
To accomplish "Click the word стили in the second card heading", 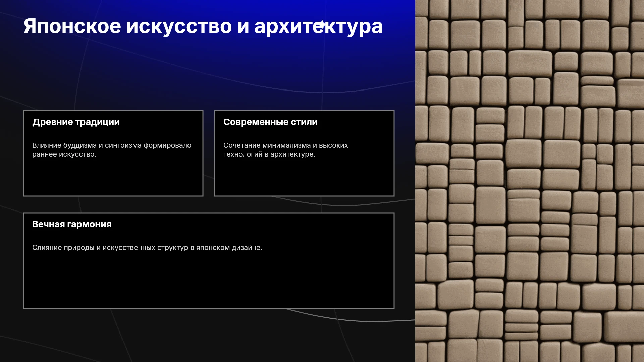I will coord(304,122).
